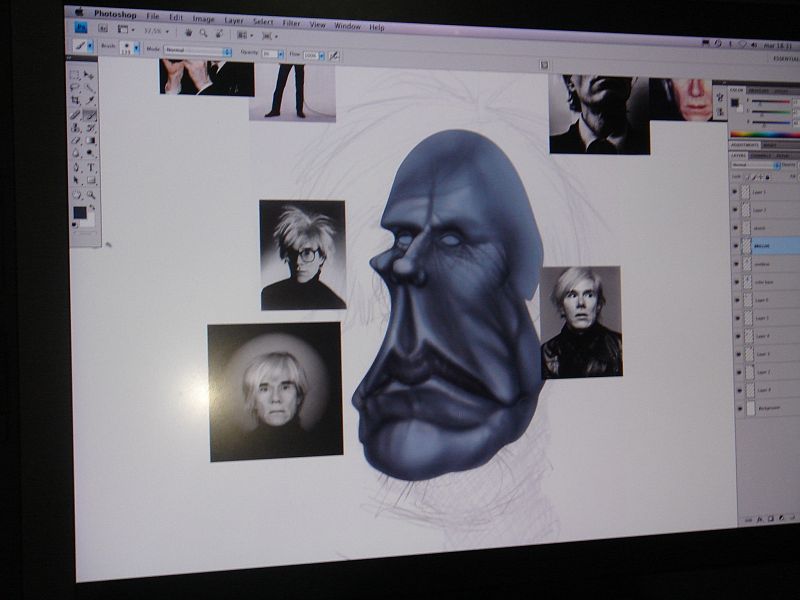The width and height of the screenshot is (800, 600).
Task: Open the Layer menu
Action: pos(234,19)
